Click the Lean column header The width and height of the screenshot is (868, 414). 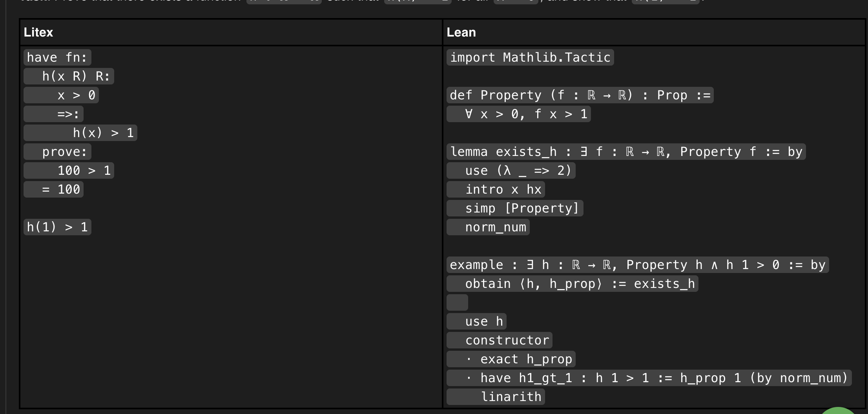(x=461, y=32)
